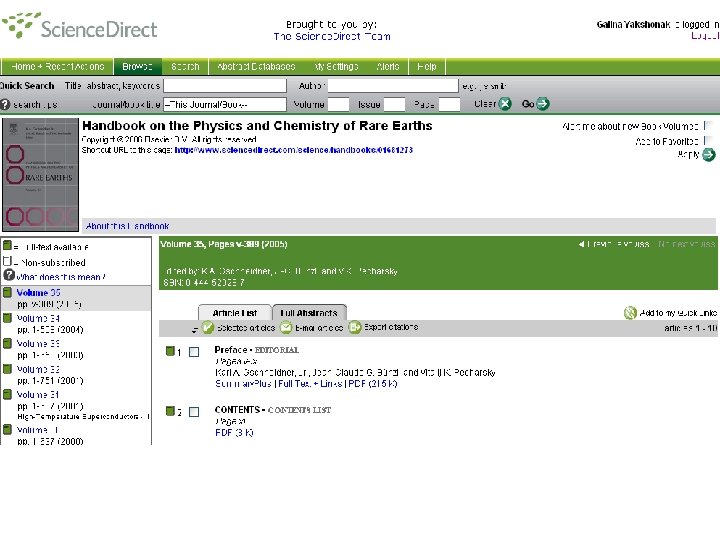
Task: Tick the Add to Favorites checkbox
Action: coord(708,141)
